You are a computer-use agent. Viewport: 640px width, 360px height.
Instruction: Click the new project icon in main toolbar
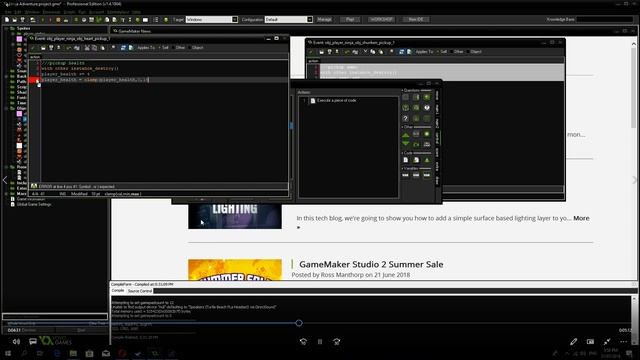point(7,20)
